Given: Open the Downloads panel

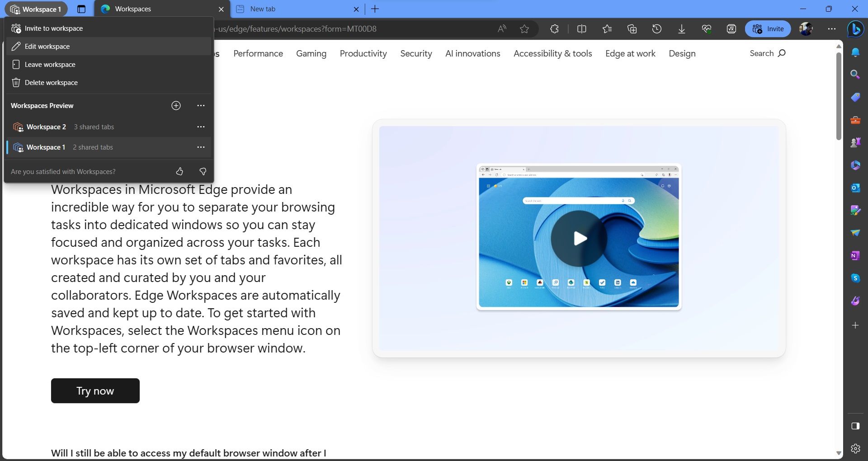Looking at the screenshot, I should click(x=681, y=28).
